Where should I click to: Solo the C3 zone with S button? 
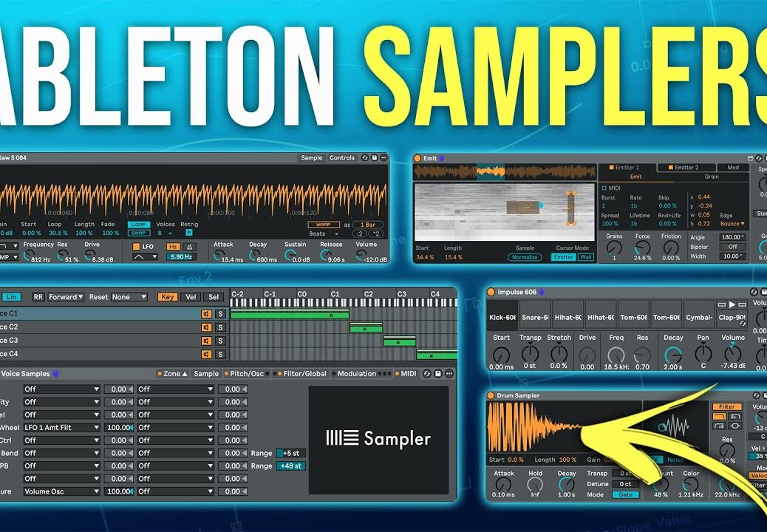click(219, 341)
